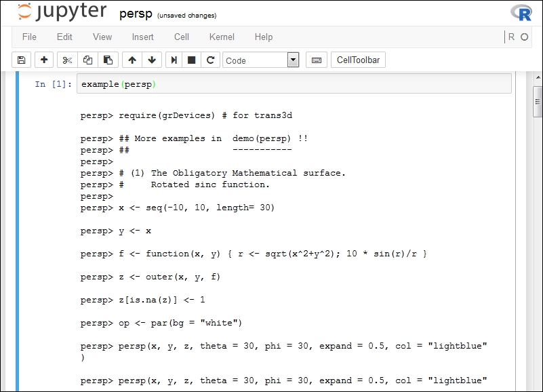Click the CellToolbar button
This screenshot has width=543, height=392.
tap(358, 60)
